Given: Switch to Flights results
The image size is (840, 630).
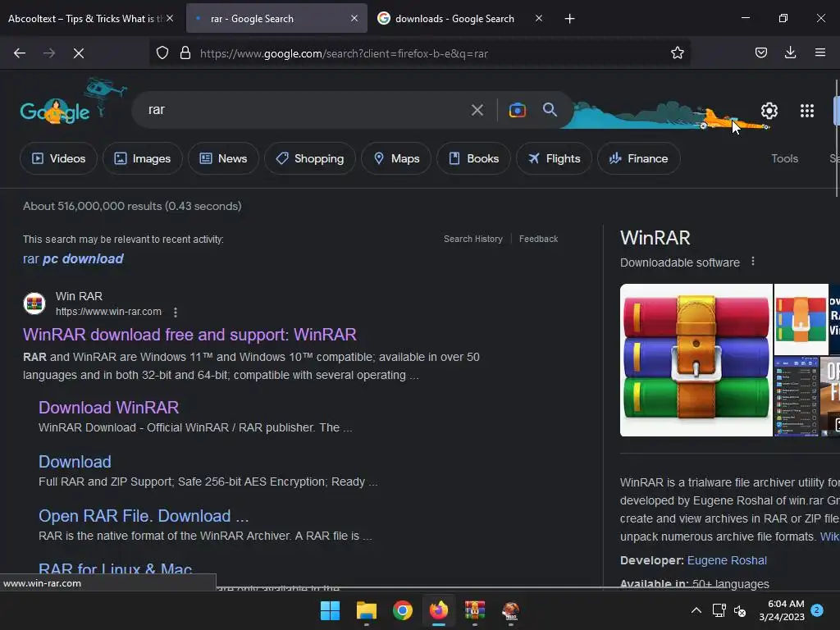Looking at the screenshot, I should (554, 158).
